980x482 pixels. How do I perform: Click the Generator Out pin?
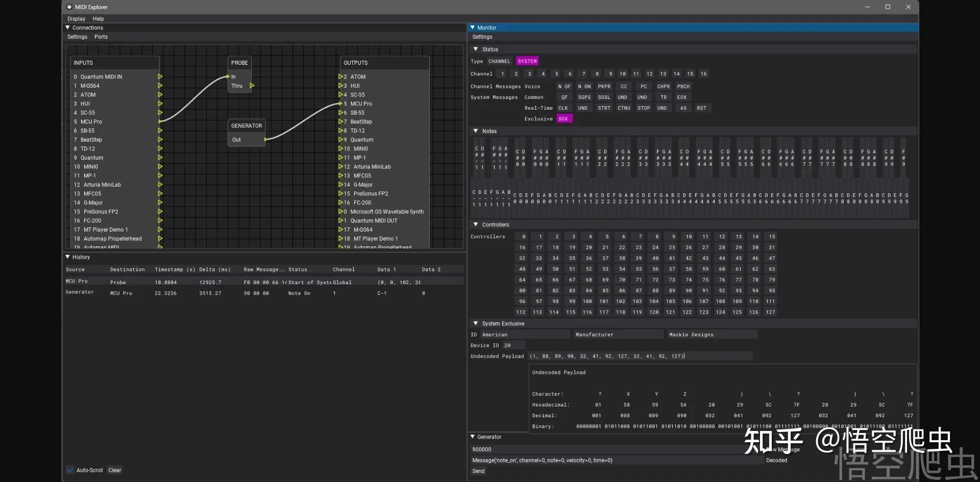[x=265, y=139]
